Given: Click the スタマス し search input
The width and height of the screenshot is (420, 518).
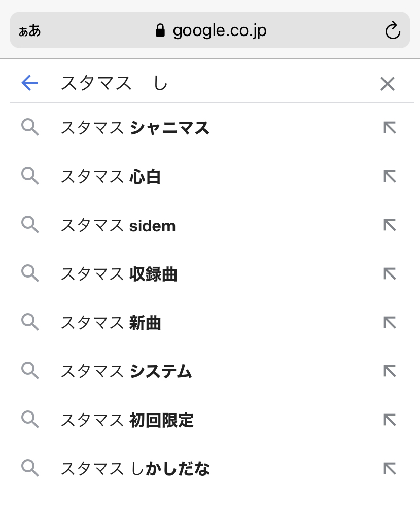Looking at the screenshot, I should click(x=213, y=84).
